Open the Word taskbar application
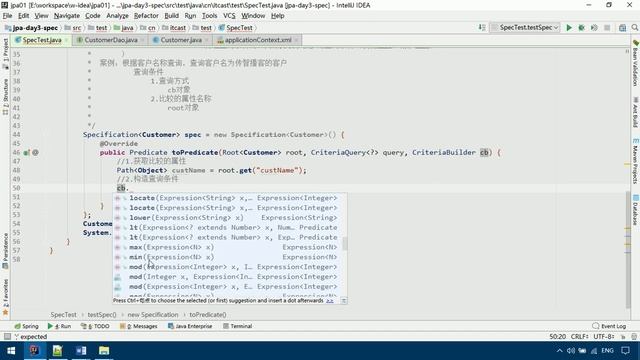The image size is (640, 360). tap(81, 351)
